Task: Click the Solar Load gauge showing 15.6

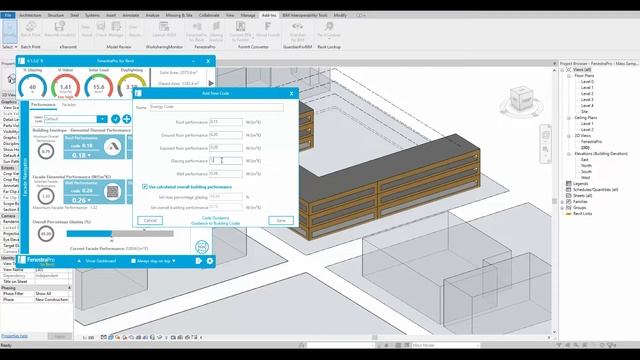Action: tap(98, 87)
